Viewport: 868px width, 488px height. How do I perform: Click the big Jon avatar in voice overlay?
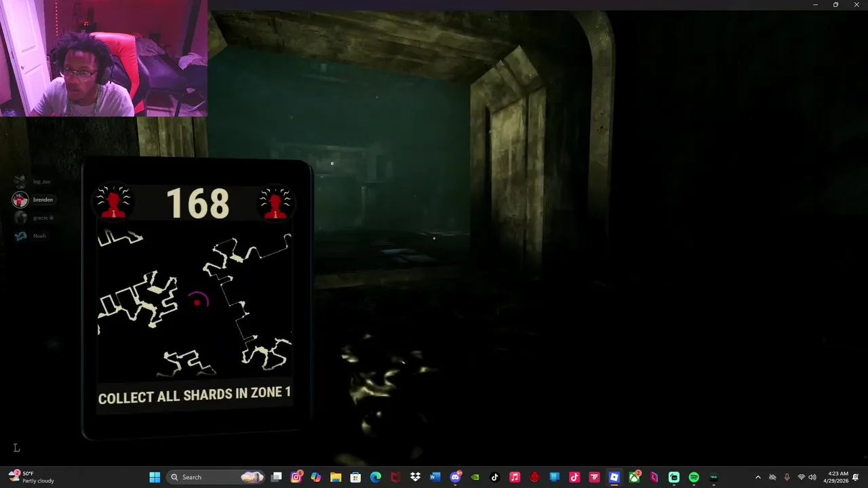pos(20,182)
